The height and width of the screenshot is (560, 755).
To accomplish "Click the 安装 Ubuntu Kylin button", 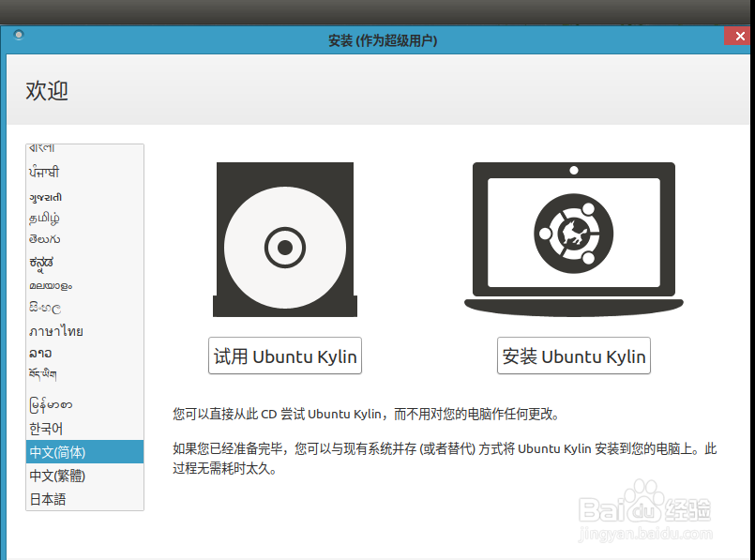I will tap(573, 356).
